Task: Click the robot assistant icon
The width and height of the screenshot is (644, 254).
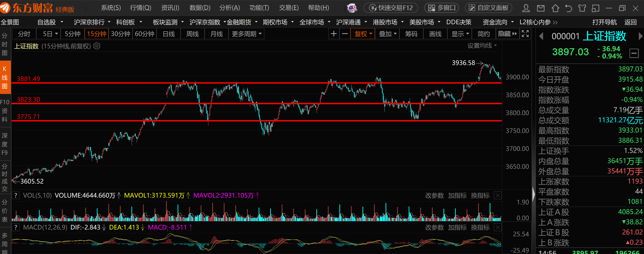Action: click(x=352, y=8)
